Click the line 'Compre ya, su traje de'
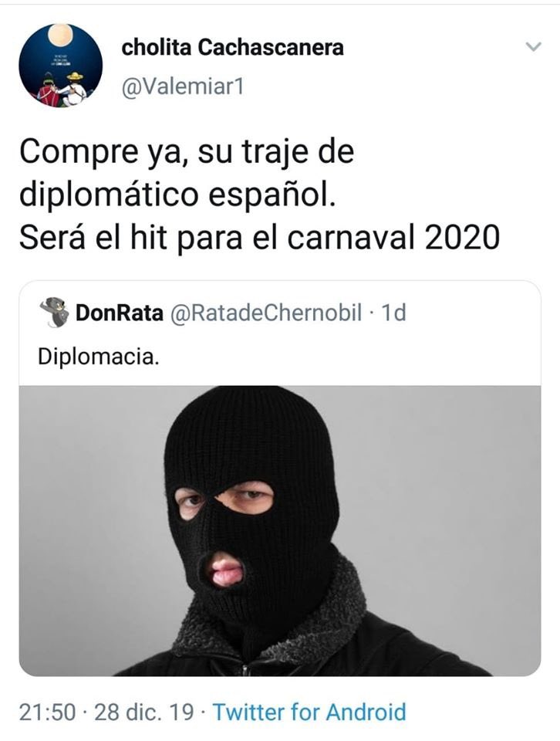Viewport: 560px width, 741px height. tap(187, 153)
